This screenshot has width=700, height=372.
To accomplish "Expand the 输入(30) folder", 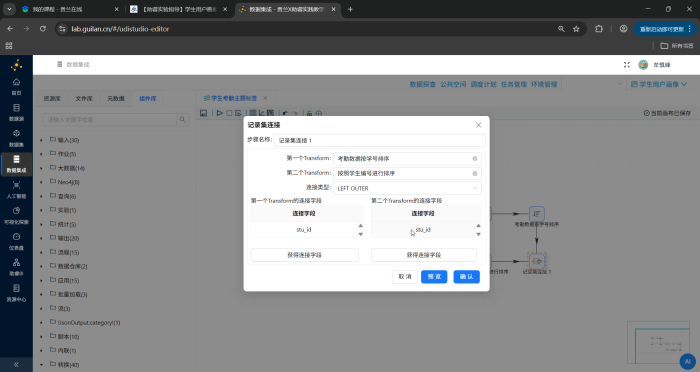I will coord(42,140).
